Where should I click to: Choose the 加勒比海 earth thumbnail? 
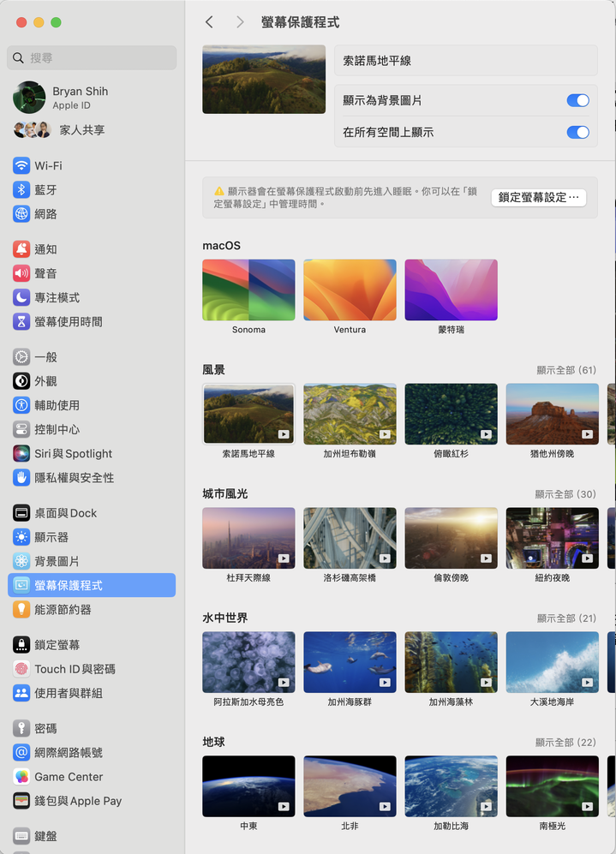[451, 786]
